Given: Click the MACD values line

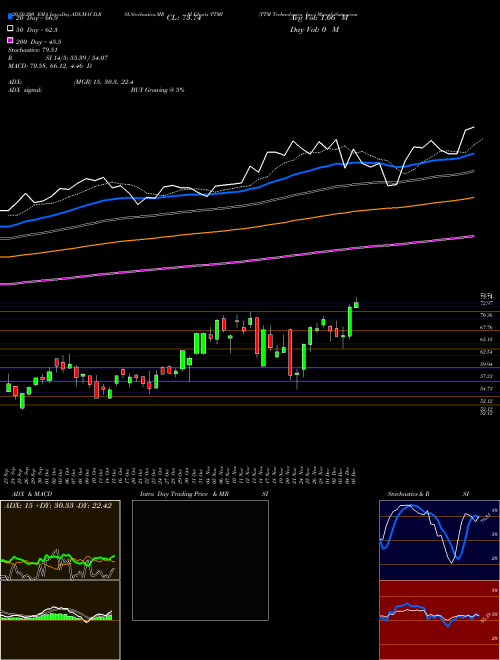Looking at the screenshot, I should click(50, 66).
